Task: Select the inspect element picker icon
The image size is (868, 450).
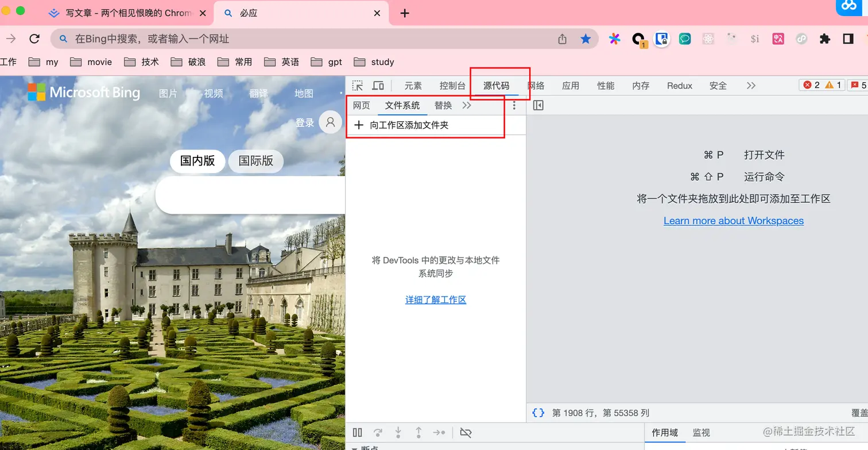Action: 358,86
